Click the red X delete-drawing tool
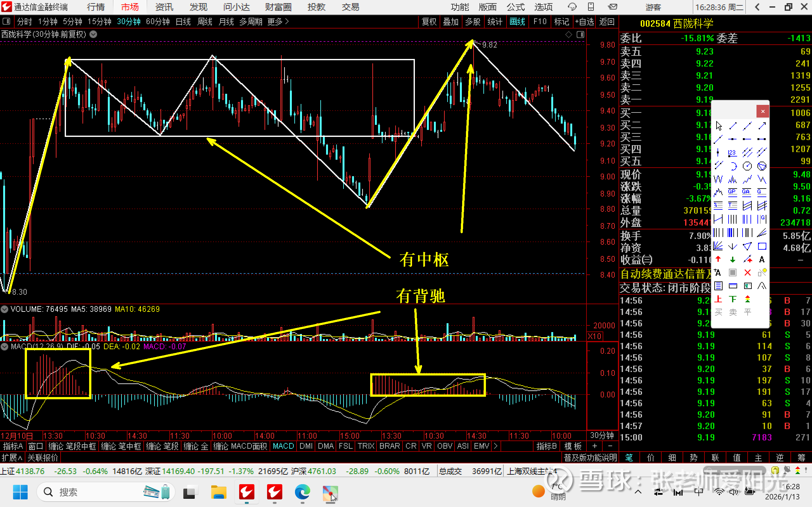The image size is (812, 507). [747, 273]
